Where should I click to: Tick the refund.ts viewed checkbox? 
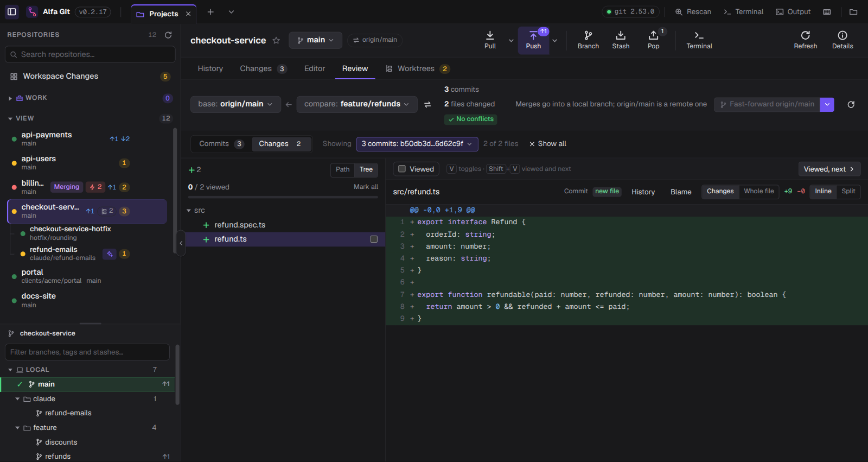pos(374,239)
